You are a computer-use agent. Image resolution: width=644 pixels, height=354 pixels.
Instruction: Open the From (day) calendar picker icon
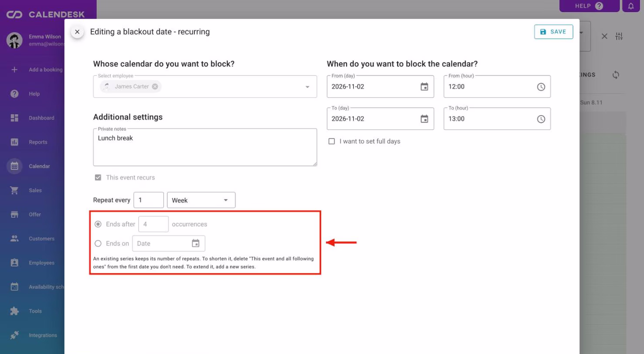click(x=424, y=87)
